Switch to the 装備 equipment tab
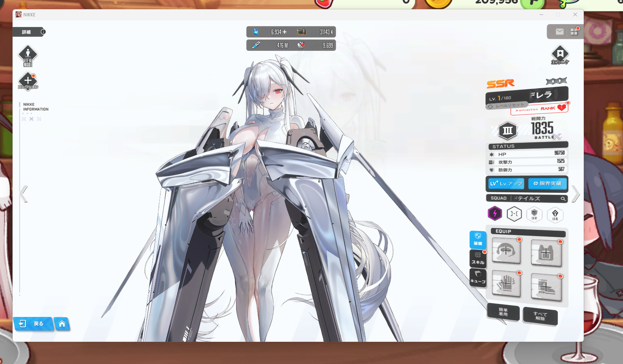This screenshot has width=623, height=364. (478, 239)
